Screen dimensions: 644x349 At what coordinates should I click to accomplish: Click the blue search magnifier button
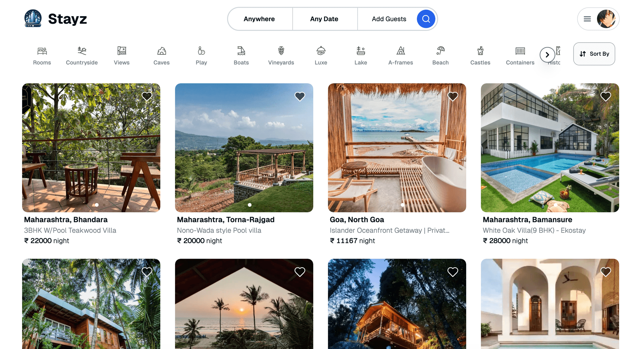point(426,19)
